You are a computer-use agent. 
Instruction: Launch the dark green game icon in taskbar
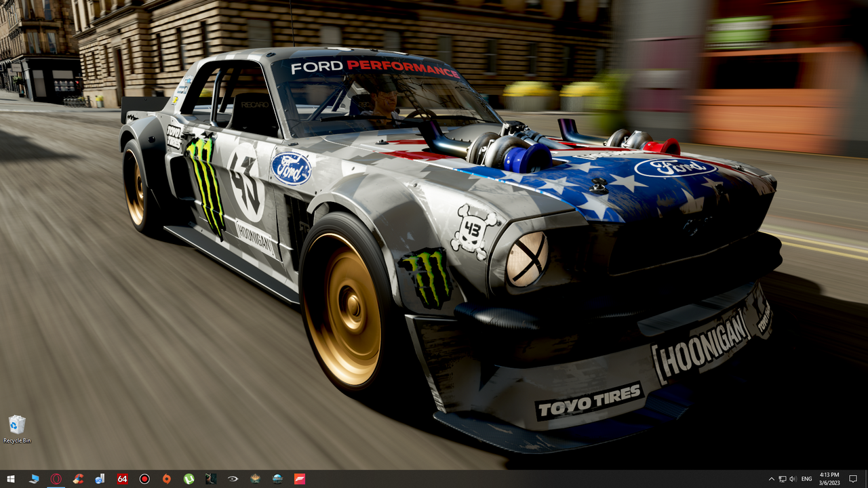point(211,479)
